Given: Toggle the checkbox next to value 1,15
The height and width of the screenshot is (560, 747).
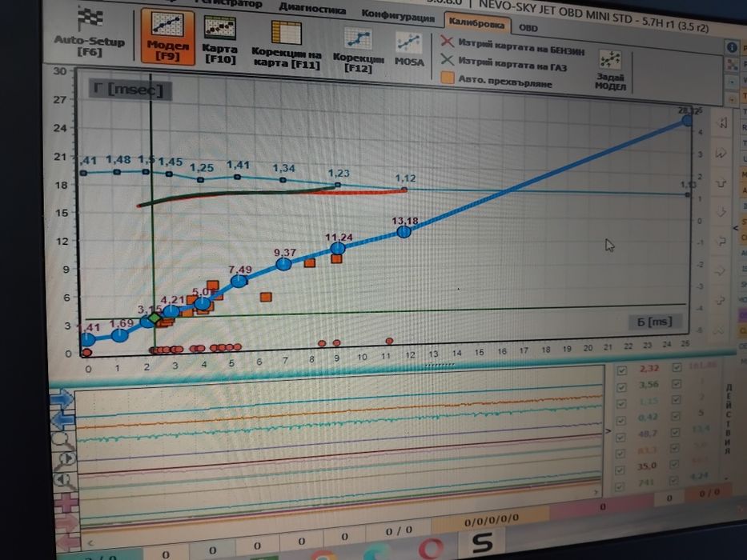Looking at the screenshot, I should [621, 404].
